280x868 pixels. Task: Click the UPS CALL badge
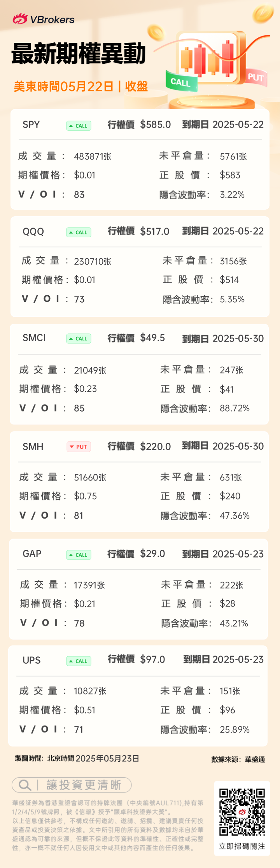79,661
